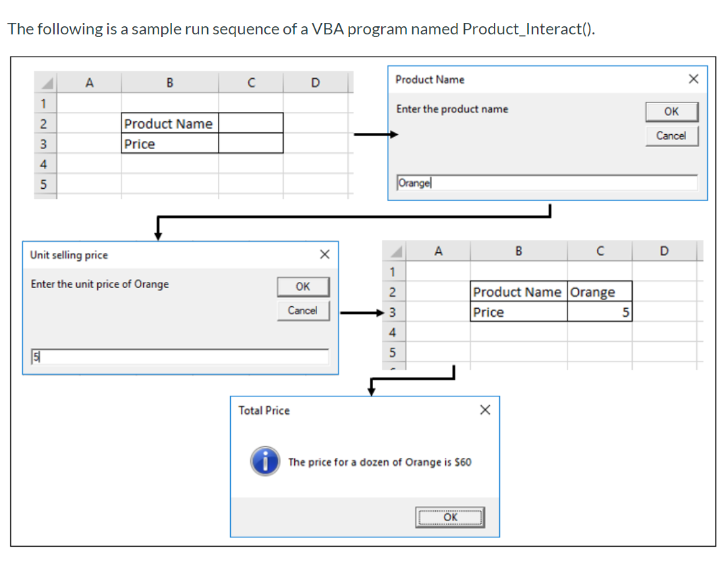Close the Unit selling price dialog
This screenshot has height=563, width=728.
click(x=325, y=254)
